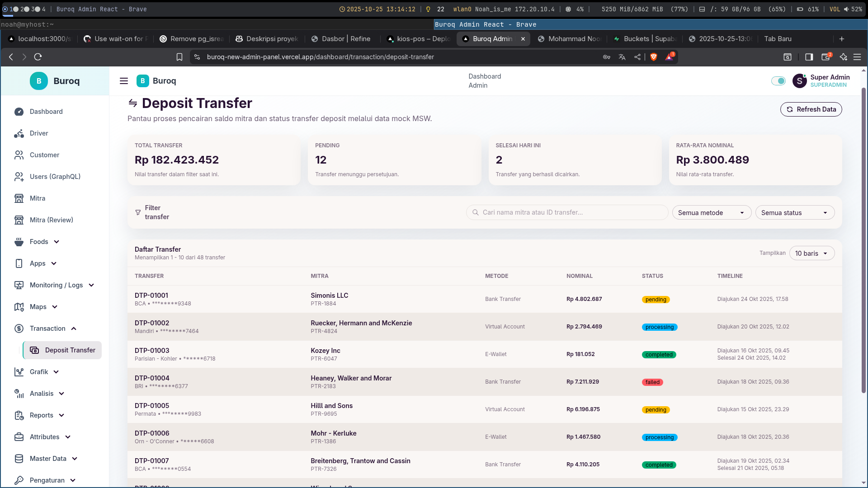Reload the page using the browser refresh icon
Screen dimensions: 868x488
point(38,57)
